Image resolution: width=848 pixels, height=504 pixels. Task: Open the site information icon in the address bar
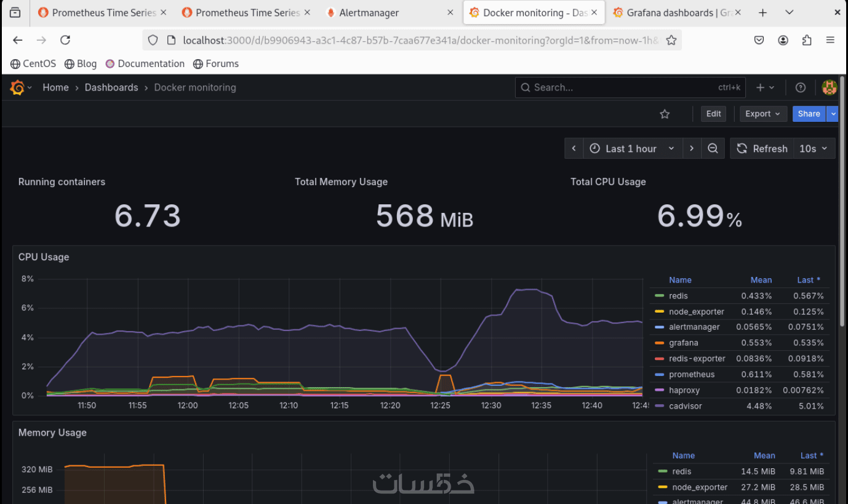pyautogui.click(x=171, y=40)
